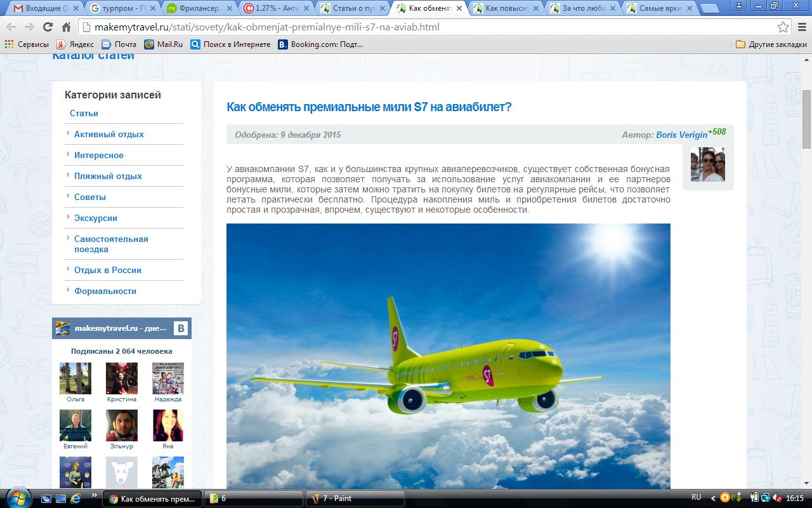This screenshot has height=508, width=812.
Task: Click the +508 author rating
Action: pos(717,131)
